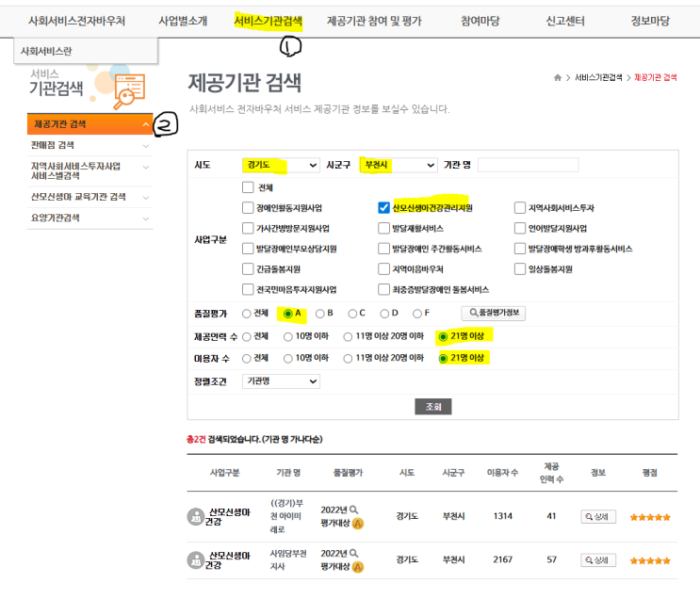Viewport: 700px width, 599px height.
Task: Select 이용자 수 전체 radio
Action: tap(247, 359)
